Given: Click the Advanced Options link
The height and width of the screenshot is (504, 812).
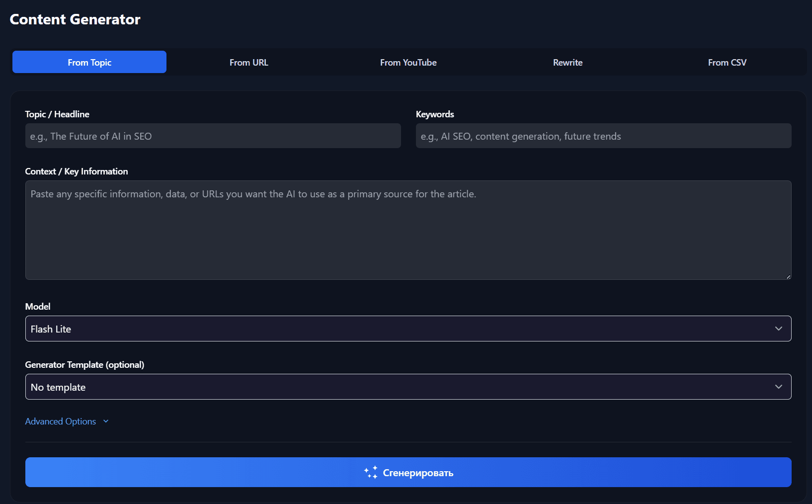Looking at the screenshot, I should [x=60, y=421].
